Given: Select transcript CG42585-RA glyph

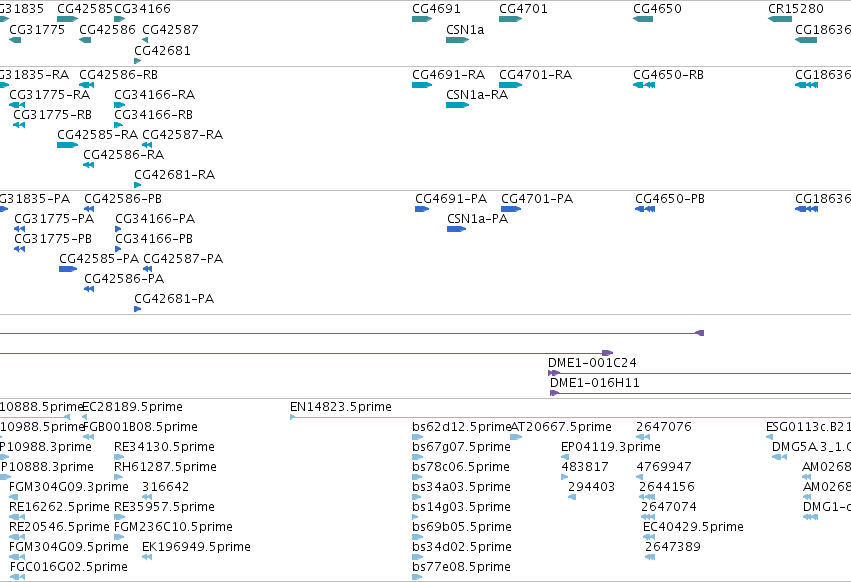Looking at the screenshot, I should pyautogui.click(x=67, y=145).
